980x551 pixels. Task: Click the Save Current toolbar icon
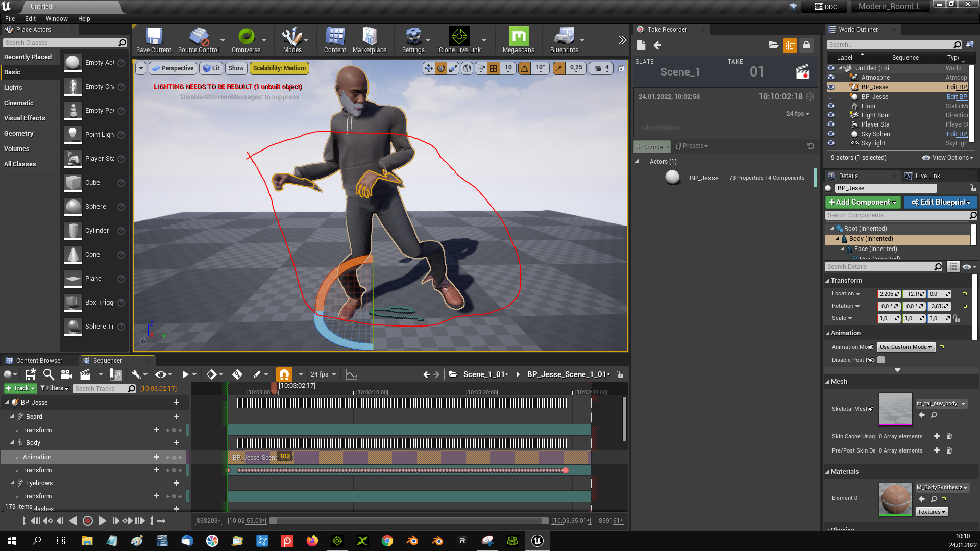pos(154,40)
